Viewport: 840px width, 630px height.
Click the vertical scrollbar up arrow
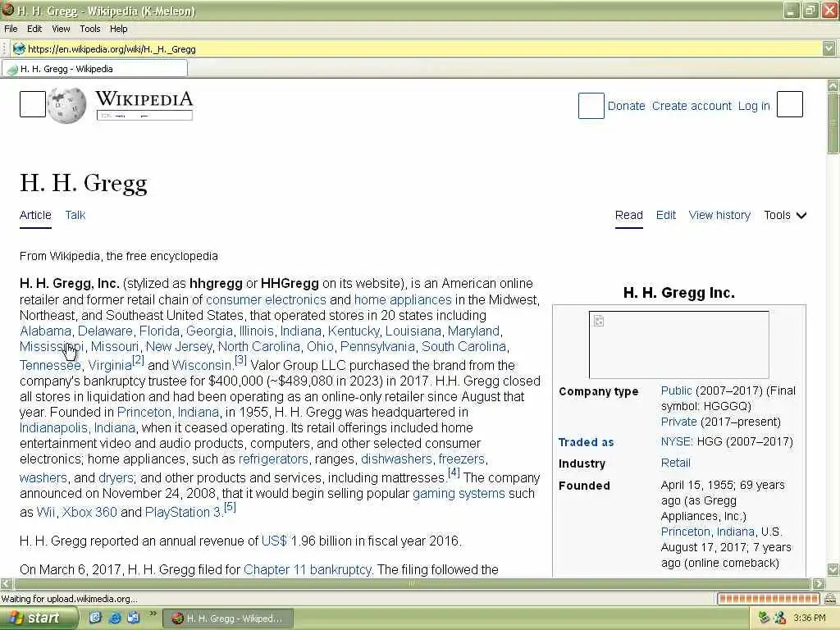pyautogui.click(x=833, y=84)
